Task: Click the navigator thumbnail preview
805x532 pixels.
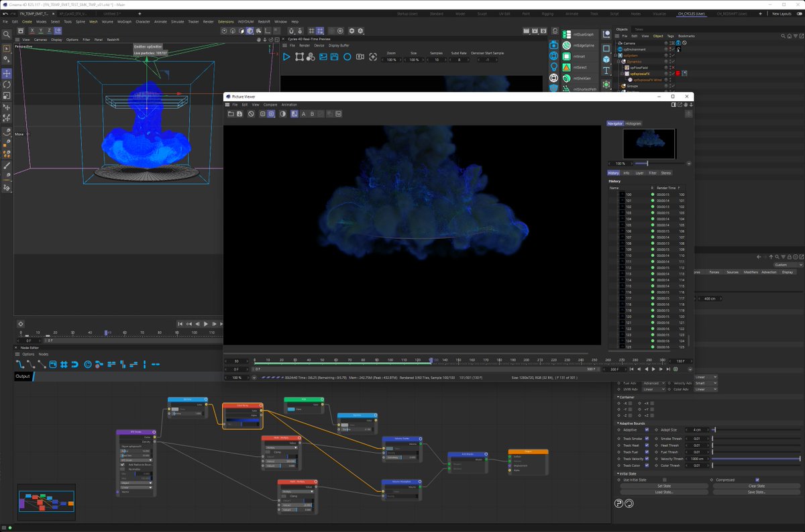Action: coord(649,144)
